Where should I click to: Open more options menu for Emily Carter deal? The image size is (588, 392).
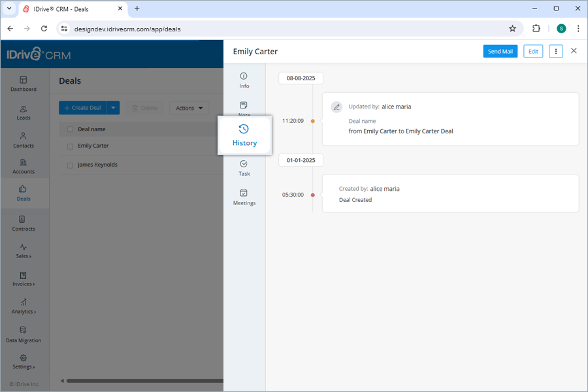(x=555, y=51)
